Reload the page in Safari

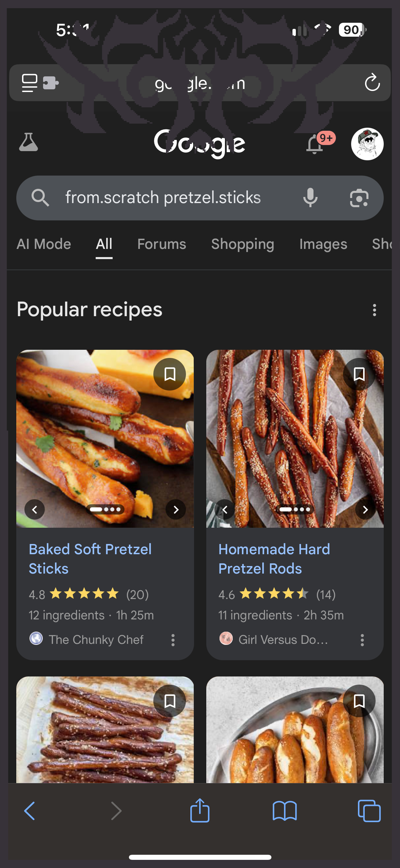coord(372,83)
